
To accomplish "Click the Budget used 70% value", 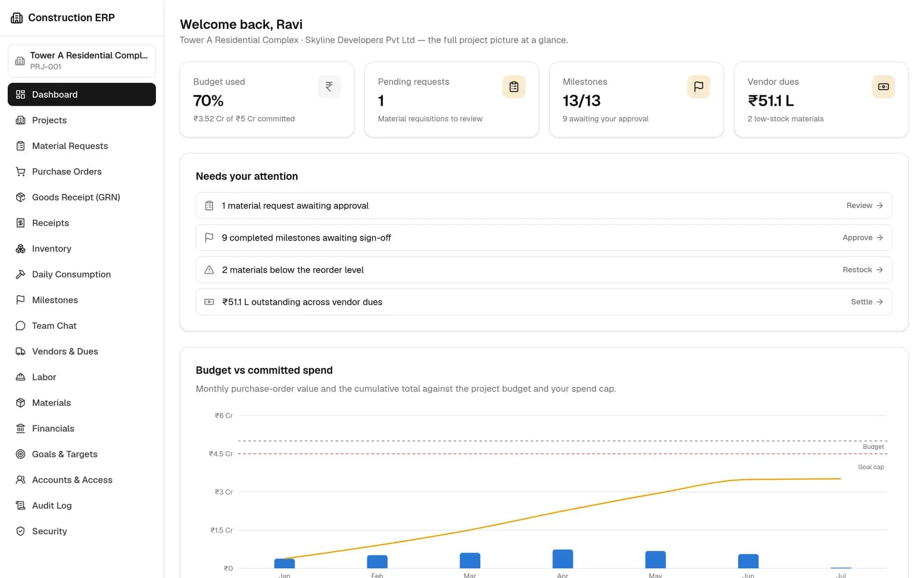I will 208,101.
